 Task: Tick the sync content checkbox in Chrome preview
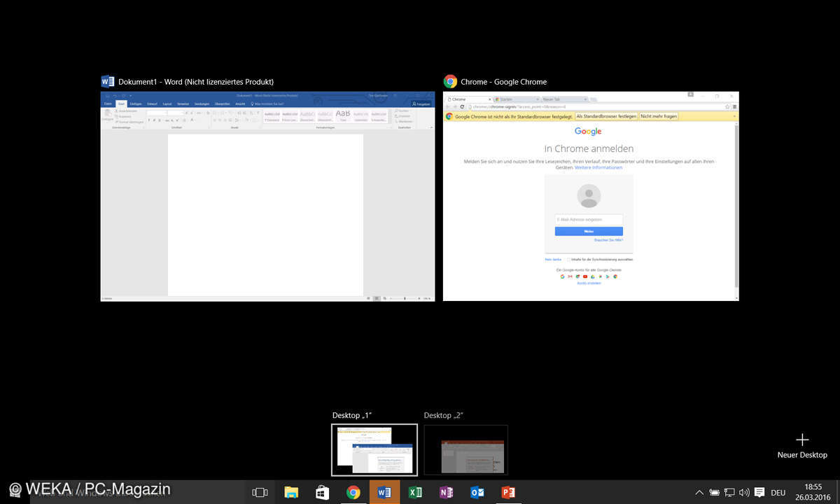pos(569,259)
